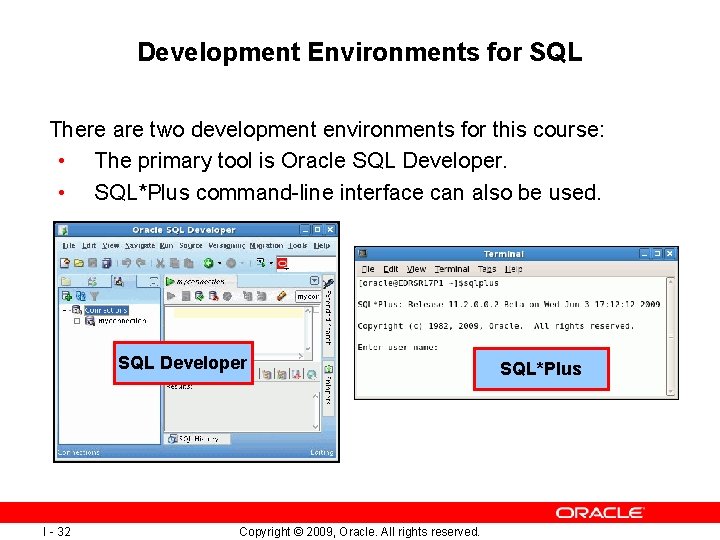Click the Refresh connections icon beside New Connection

(81, 296)
